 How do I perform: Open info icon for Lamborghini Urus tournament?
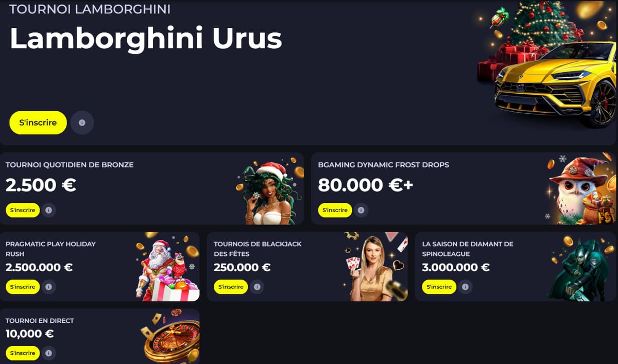pos(82,123)
